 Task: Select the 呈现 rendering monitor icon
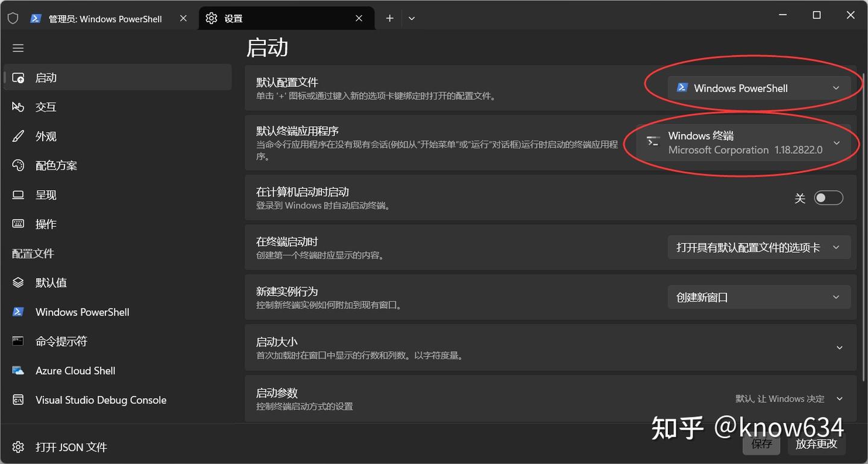pyautogui.click(x=18, y=194)
